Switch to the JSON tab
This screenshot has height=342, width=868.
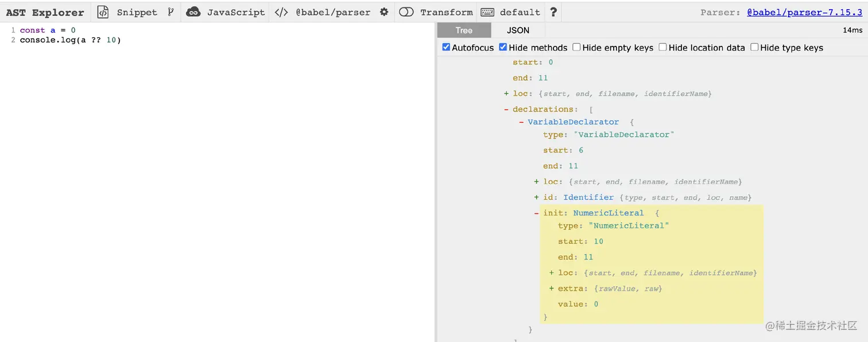(x=518, y=30)
